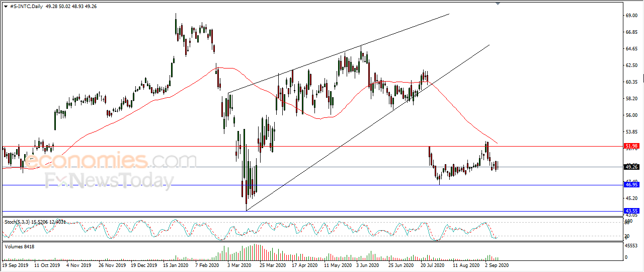Click the "3 Jun 2020" date label
The height and width of the screenshot is (272, 644).
coord(368,264)
